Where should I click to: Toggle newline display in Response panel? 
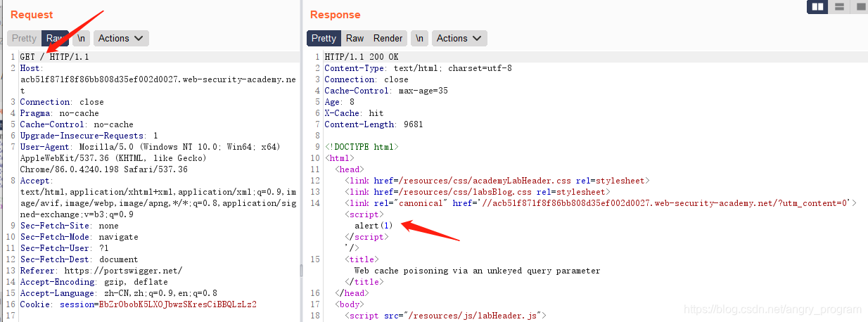pos(419,39)
